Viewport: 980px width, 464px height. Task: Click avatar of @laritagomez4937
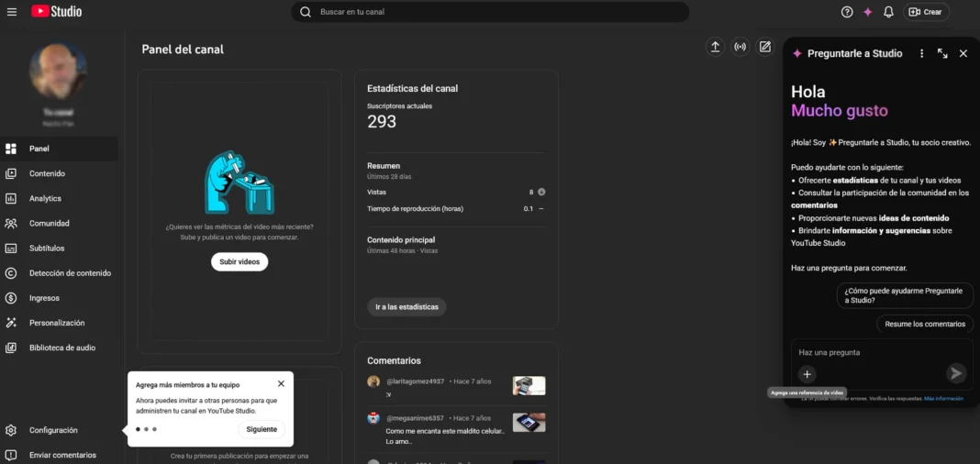click(373, 381)
